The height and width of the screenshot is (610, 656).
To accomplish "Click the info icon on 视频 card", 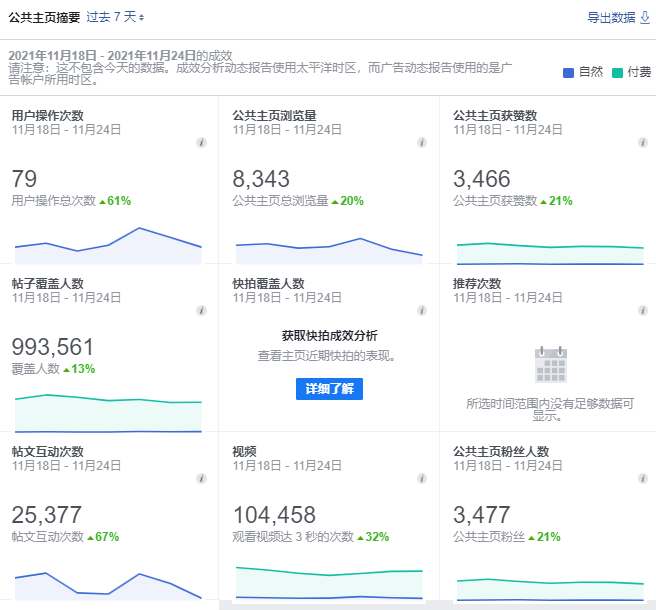I will click(x=422, y=478).
